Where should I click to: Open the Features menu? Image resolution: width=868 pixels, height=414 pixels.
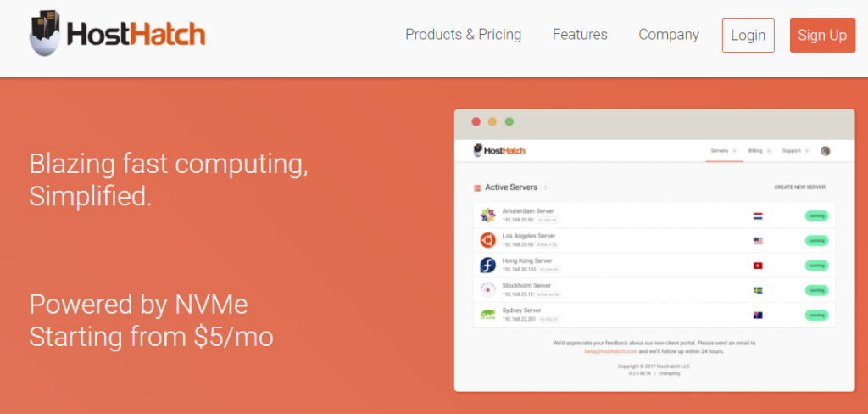click(x=580, y=35)
